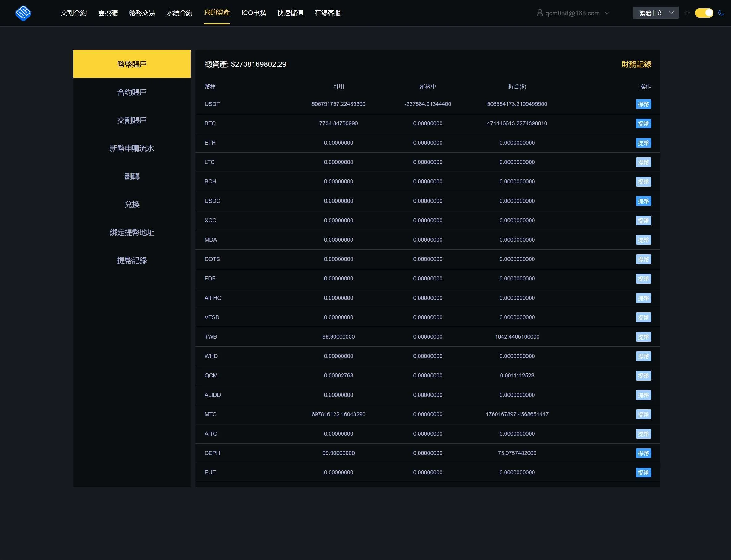Open the 財務記錄 link
This screenshot has height=560, width=731.
636,64
